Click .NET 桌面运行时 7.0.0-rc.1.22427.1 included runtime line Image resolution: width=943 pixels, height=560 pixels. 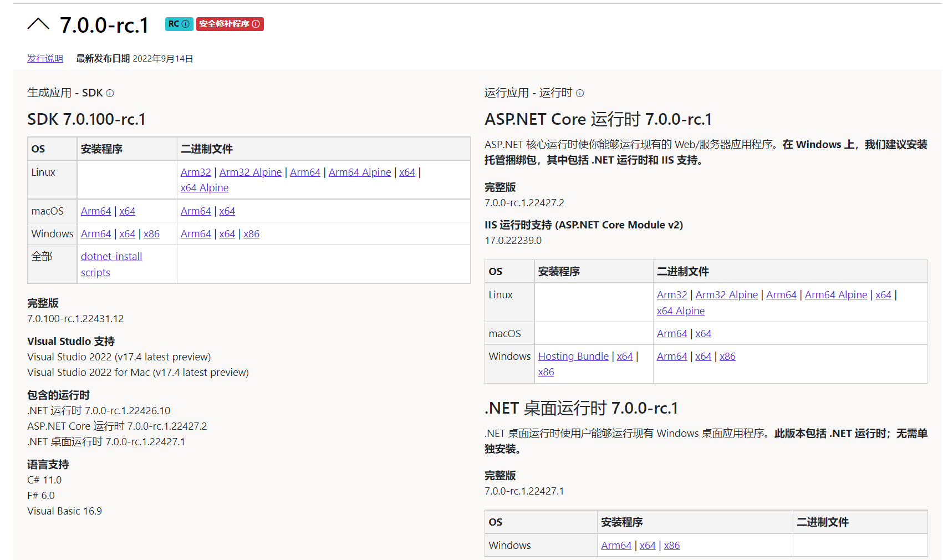pos(106,441)
